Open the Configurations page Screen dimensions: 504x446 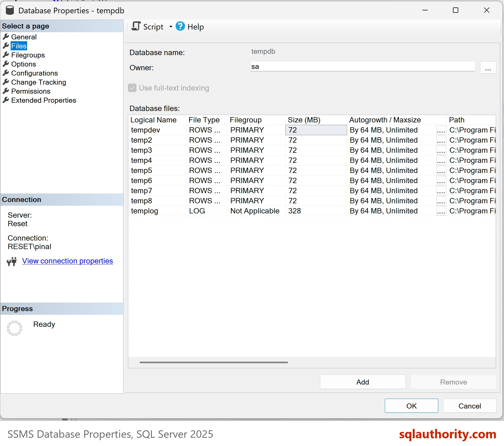[x=34, y=73]
